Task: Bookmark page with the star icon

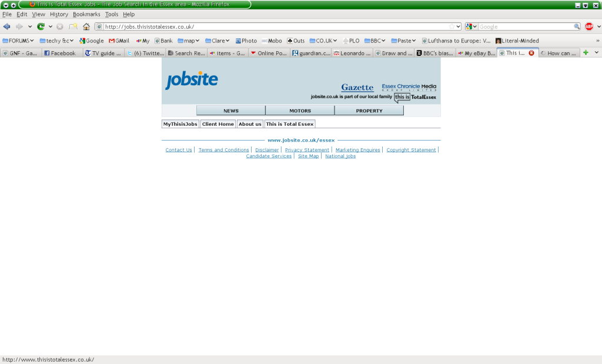Action: click(451, 26)
